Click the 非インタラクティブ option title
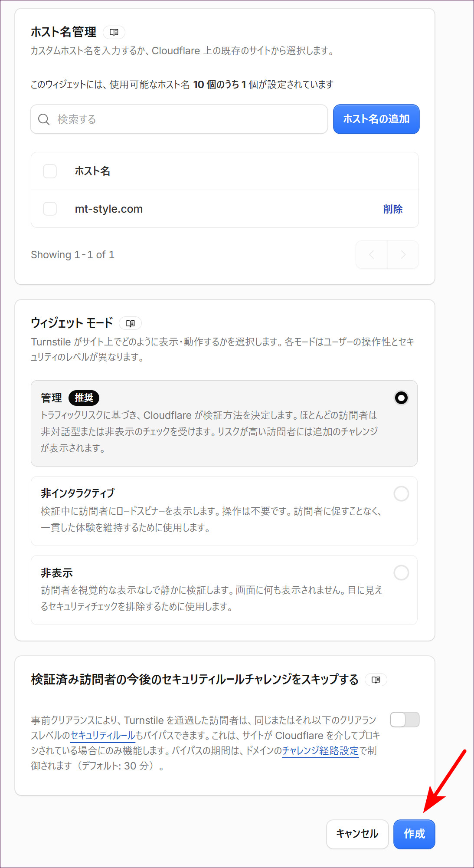Image resolution: width=474 pixels, height=868 pixels. (x=78, y=493)
